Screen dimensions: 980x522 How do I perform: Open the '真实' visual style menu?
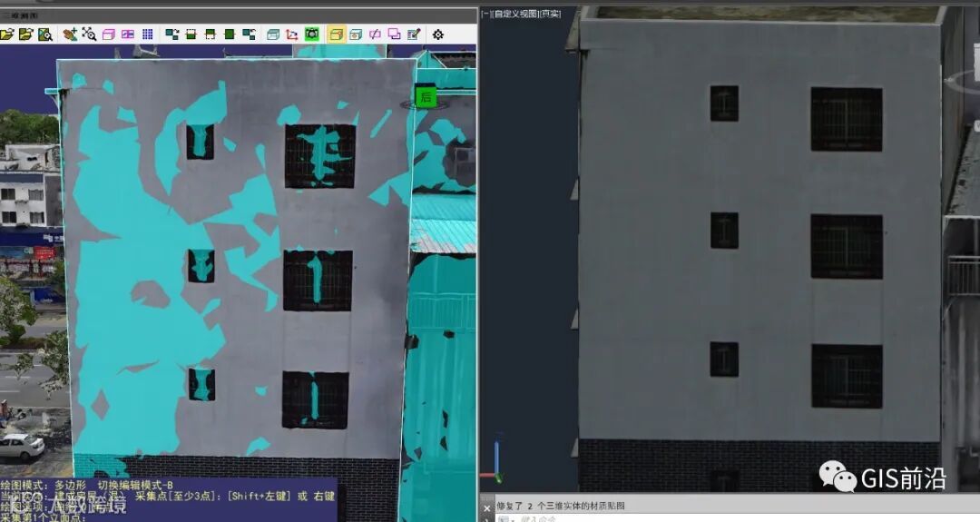pyautogui.click(x=549, y=14)
